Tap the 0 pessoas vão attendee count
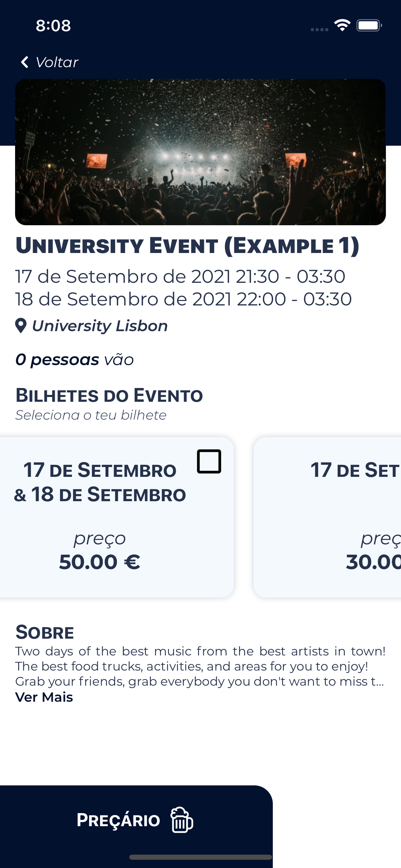The width and height of the screenshot is (401, 868). click(75, 360)
